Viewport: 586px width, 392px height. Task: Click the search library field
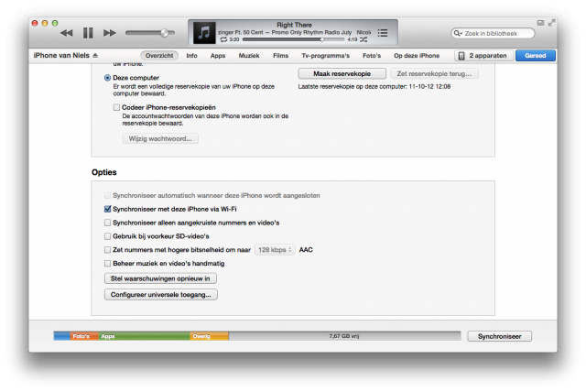[x=493, y=33]
